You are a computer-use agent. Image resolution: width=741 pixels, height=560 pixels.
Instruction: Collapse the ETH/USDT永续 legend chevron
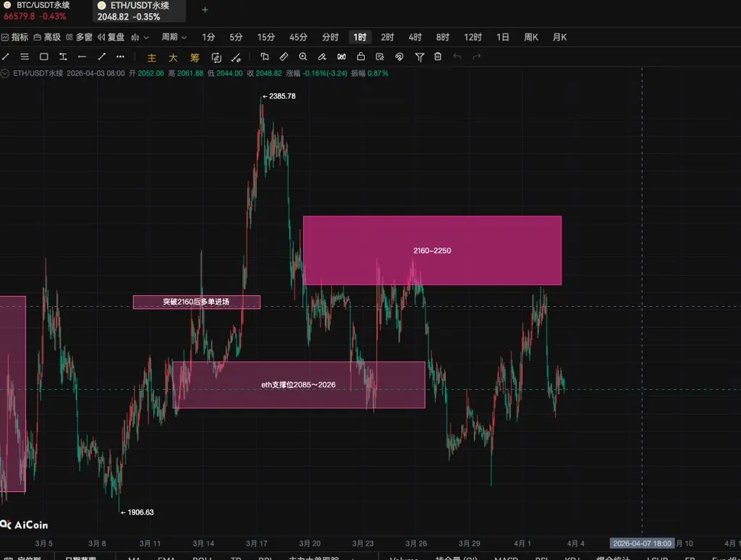pyautogui.click(x=5, y=73)
